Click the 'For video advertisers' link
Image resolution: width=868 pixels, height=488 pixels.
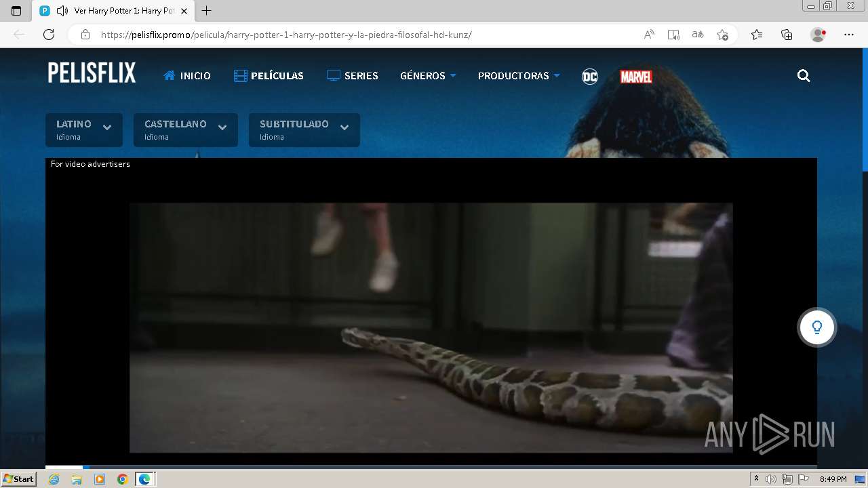coord(90,164)
